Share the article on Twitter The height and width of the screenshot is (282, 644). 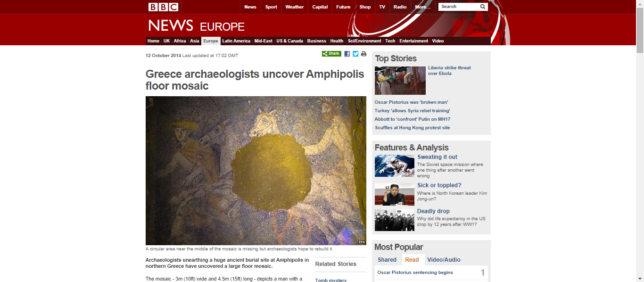[355, 54]
